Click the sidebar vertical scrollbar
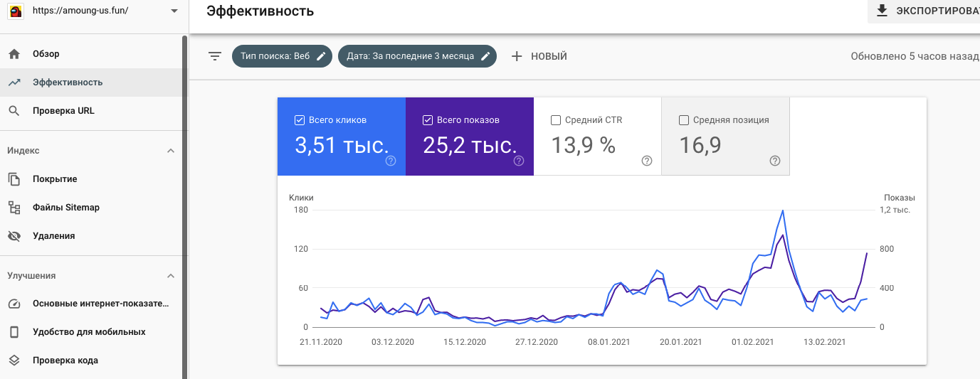The width and height of the screenshot is (980, 379). [185, 206]
